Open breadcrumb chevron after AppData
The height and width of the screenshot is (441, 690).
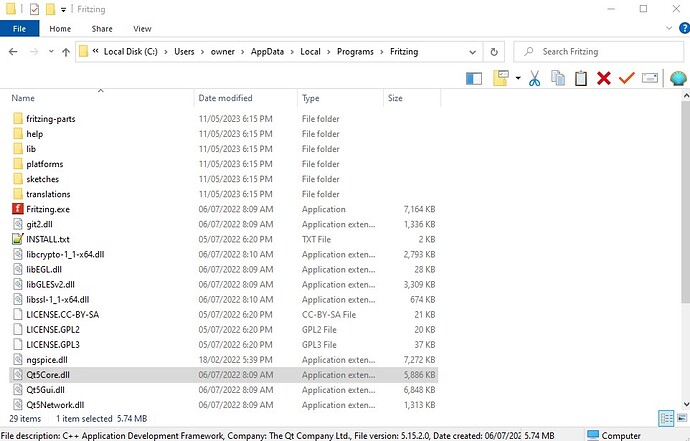(x=292, y=52)
